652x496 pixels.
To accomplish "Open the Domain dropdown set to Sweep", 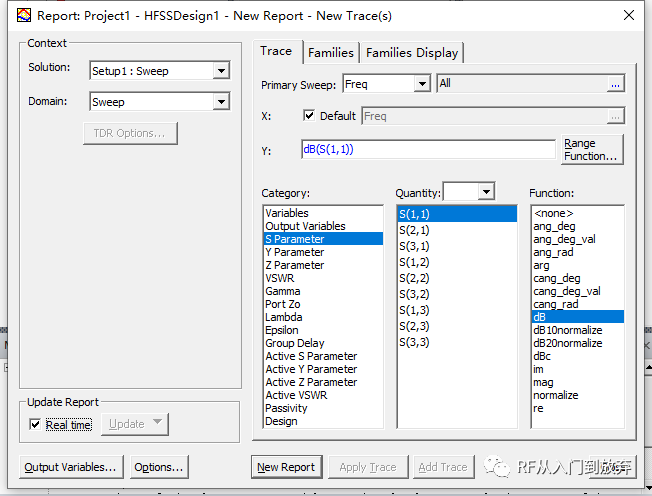I will point(222,102).
